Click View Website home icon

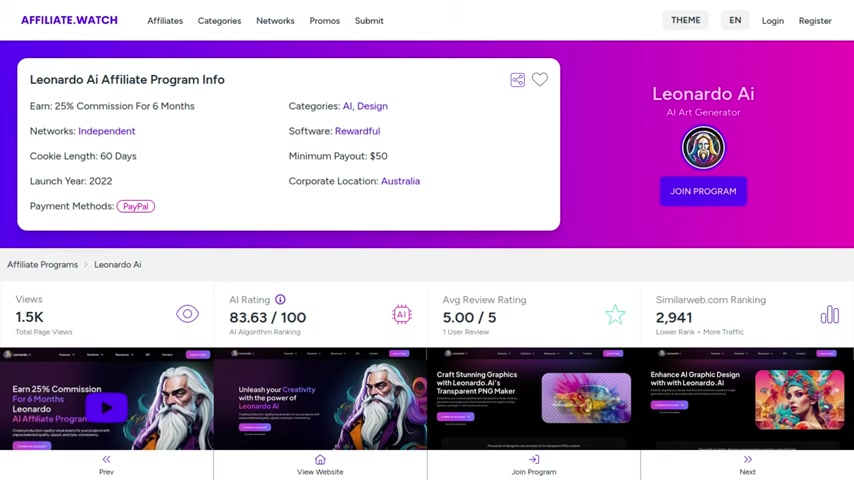coord(320,459)
